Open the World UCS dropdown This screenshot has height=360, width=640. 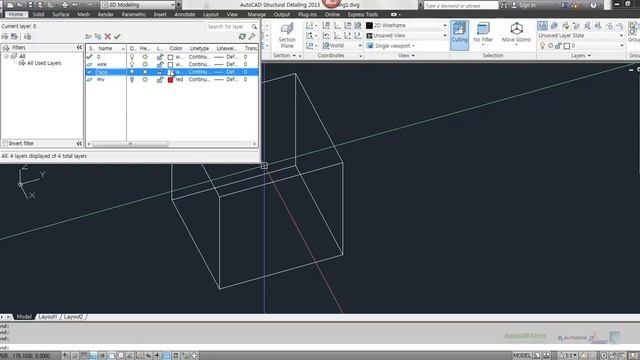point(360,45)
